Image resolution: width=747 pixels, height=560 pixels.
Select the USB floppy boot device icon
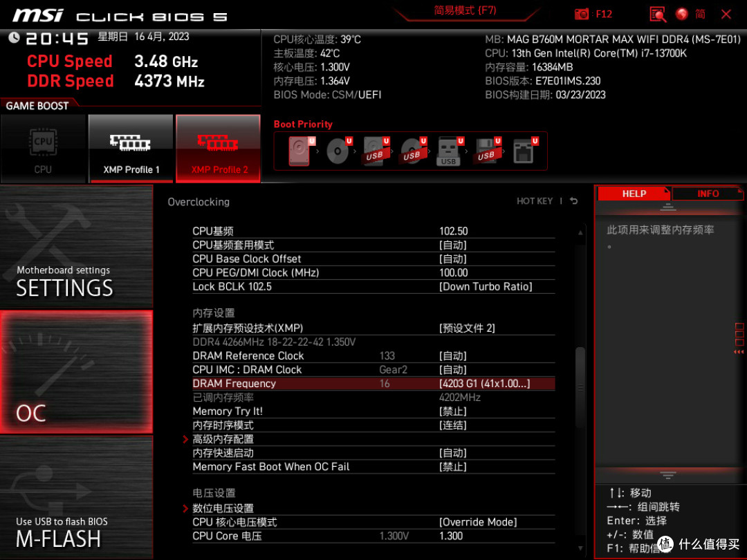(x=486, y=151)
